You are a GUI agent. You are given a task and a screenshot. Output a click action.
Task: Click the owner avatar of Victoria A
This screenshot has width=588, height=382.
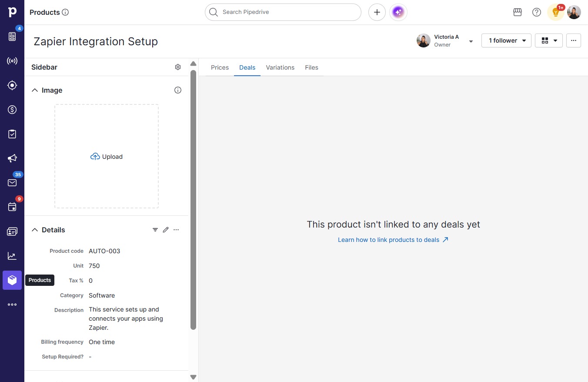coord(424,40)
